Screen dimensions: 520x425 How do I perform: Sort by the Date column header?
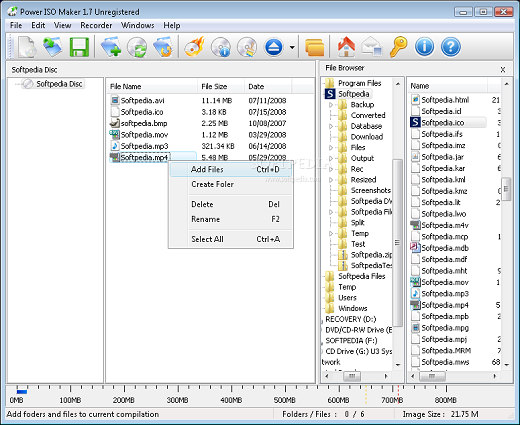tap(268, 87)
